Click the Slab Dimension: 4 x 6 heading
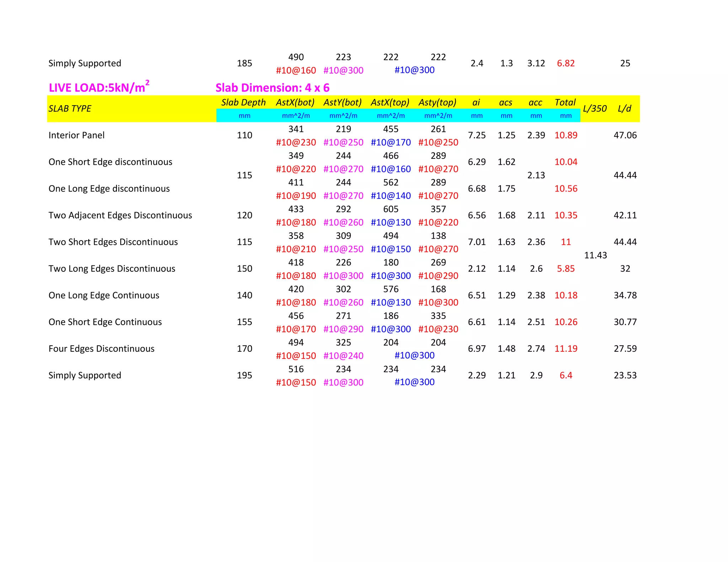This screenshot has width=728, height=562. [x=272, y=88]
